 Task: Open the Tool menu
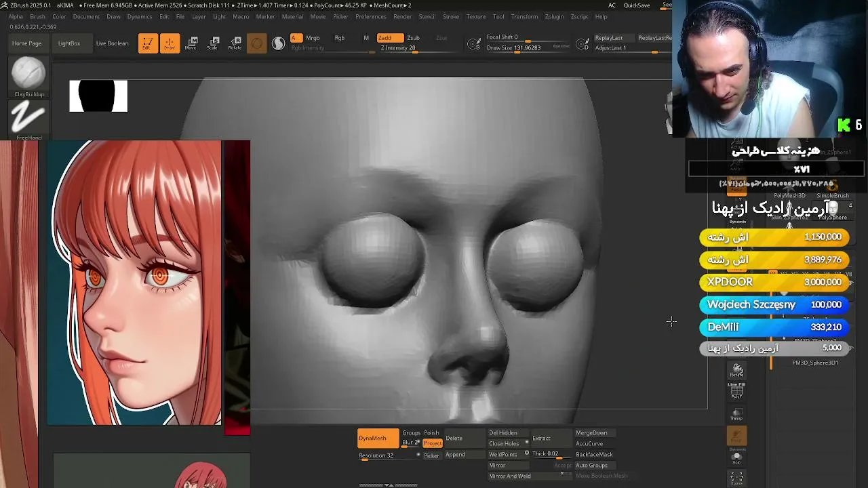coord(498,16)
